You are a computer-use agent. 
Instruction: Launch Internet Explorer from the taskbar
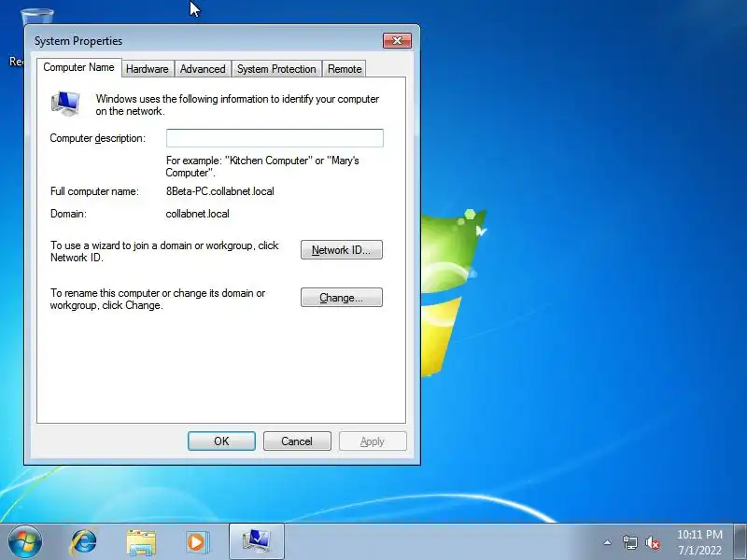(x=84, y=542)
